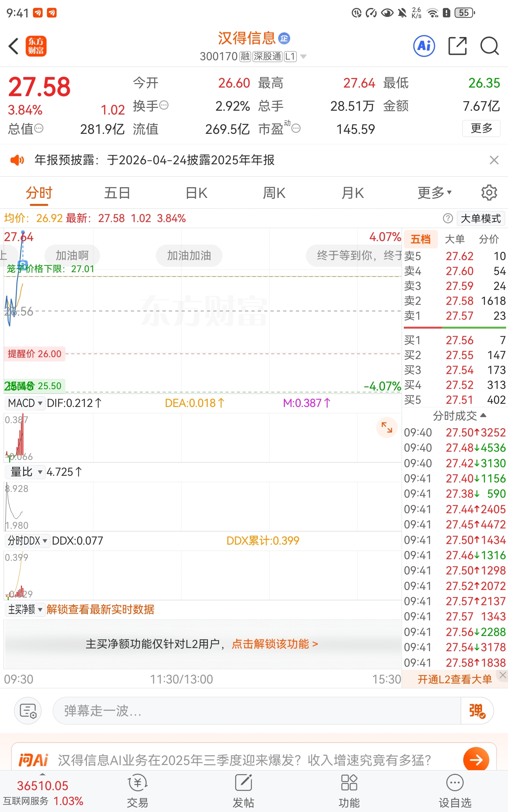Focus the 弹幕走一波 input field
This screenshot has height=812, width=508.
[x=257, y=710]
